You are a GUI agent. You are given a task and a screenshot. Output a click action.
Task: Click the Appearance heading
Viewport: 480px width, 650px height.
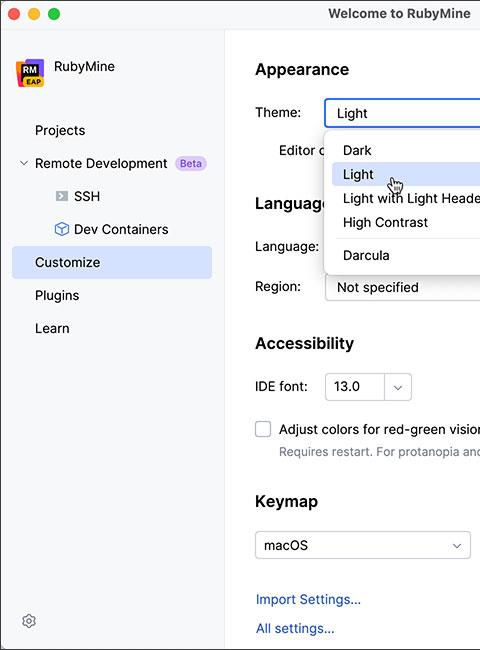(302, 70)
